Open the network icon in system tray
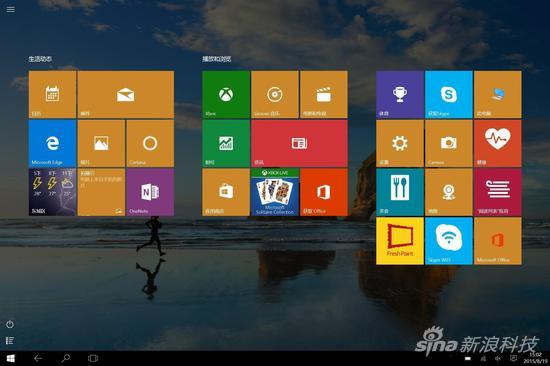 pos(483,359)
